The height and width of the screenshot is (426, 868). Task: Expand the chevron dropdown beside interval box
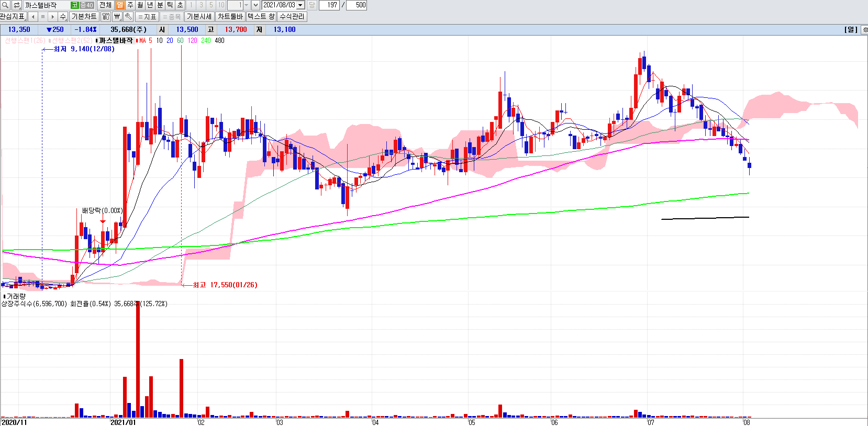pos(255,5)
